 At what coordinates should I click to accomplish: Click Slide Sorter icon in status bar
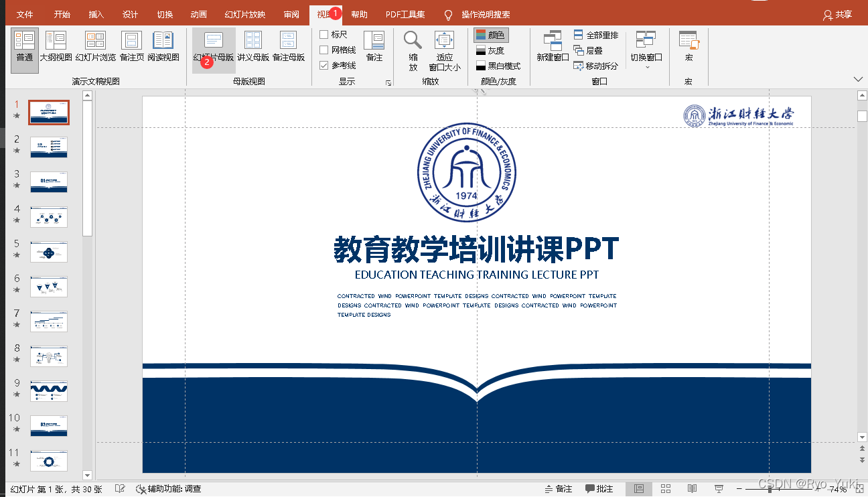tap(666, 489)
